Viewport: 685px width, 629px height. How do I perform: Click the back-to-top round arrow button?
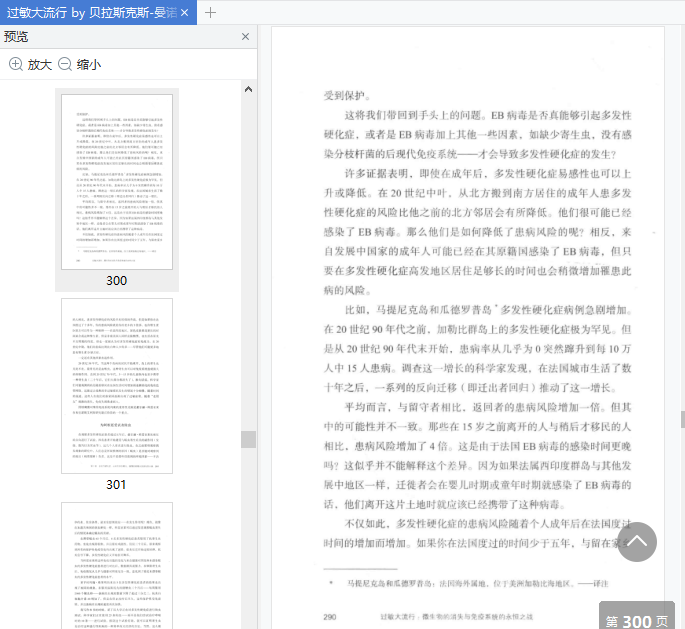click(x=637, y=542)
